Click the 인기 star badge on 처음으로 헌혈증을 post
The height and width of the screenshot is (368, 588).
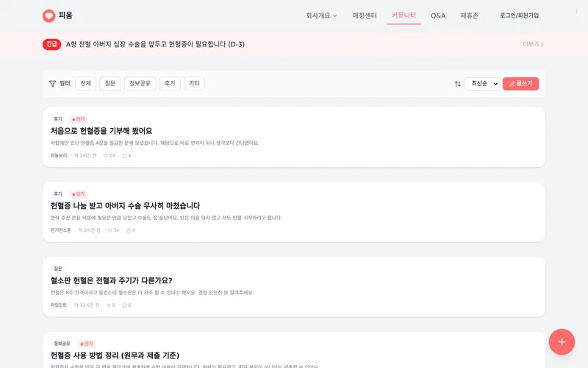[x=79, y=119]
